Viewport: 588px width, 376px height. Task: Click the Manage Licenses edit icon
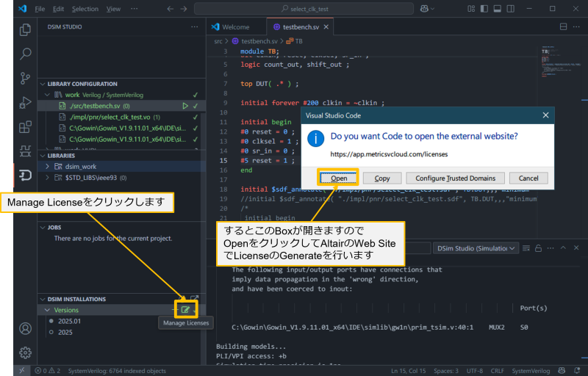coord(186,310)
